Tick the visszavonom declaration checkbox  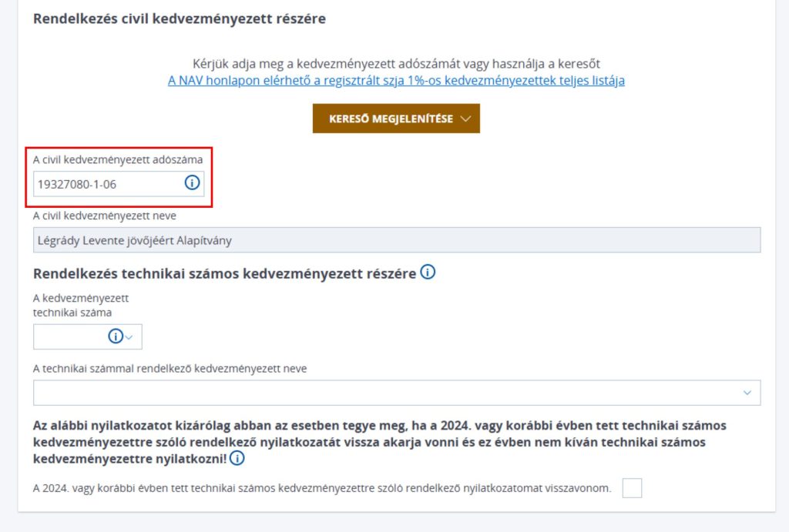(632, 488)
